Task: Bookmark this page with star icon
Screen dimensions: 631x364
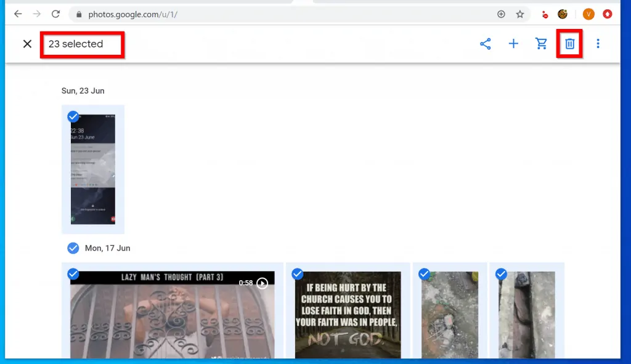Action: (520, 14)
